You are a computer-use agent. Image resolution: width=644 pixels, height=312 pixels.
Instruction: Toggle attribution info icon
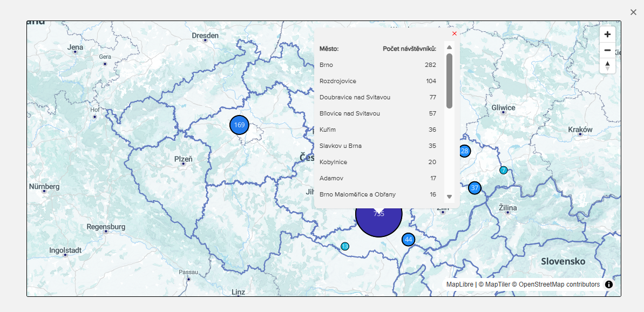pos(609,284)
